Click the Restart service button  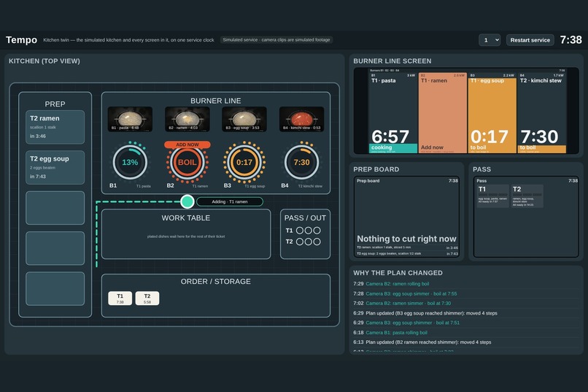click(530, 40)
